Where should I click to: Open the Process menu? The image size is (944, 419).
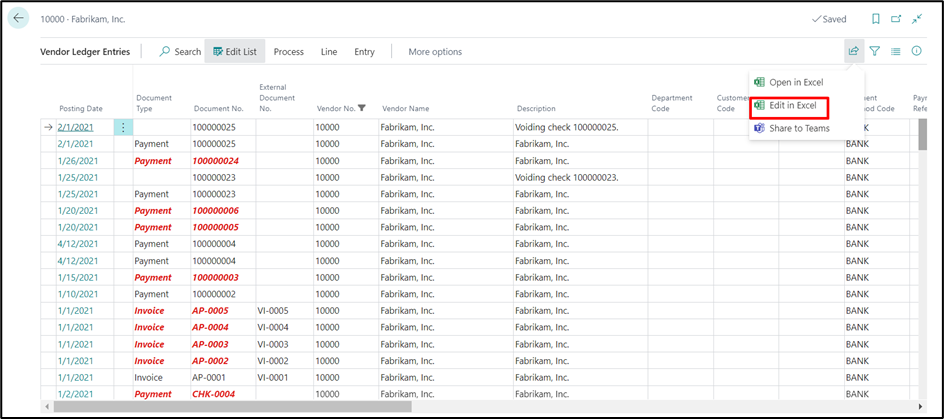pyautogui.click(x=288, y=52)
